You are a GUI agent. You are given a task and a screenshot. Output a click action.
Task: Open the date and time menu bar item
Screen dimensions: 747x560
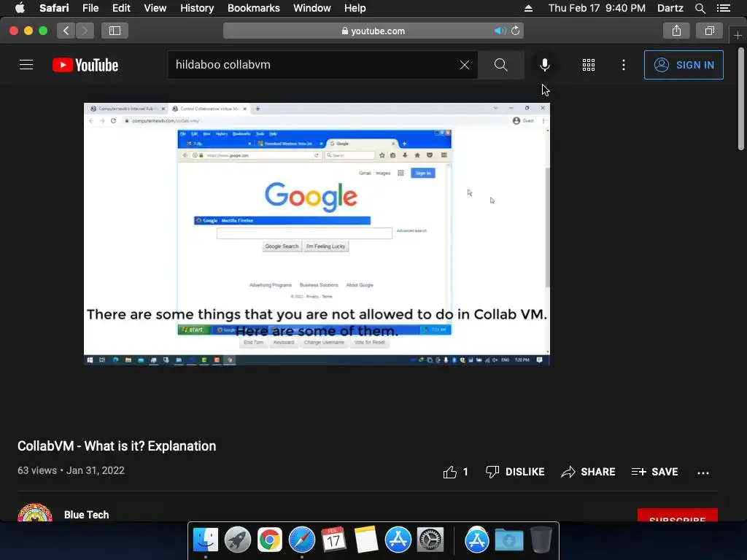597,8
